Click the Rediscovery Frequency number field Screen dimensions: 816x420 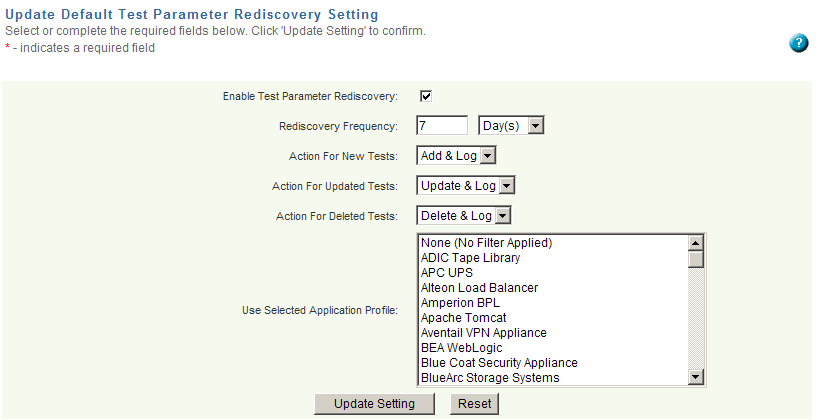point(442,126)
